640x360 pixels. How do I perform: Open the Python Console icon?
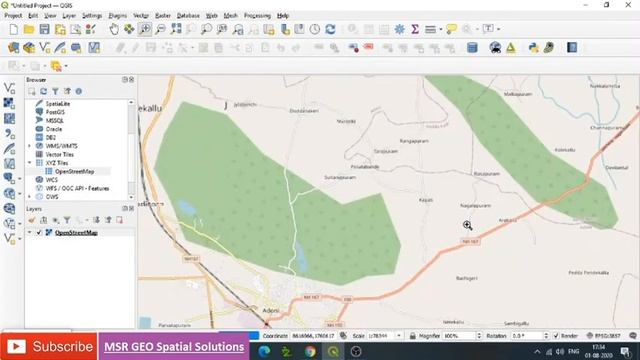coord(533,48)
